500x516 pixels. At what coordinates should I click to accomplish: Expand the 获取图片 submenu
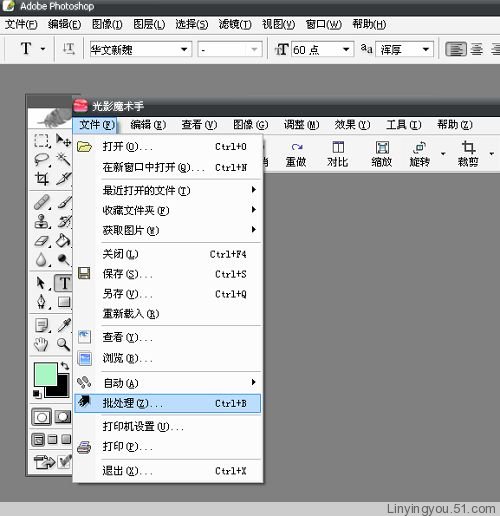(x=182, y=230)
